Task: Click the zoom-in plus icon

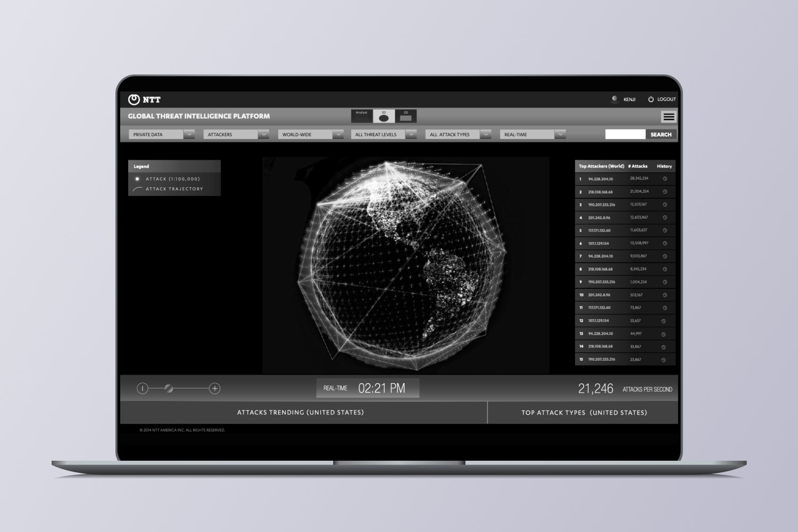Action: pyautogui.click(x=214, y=388)
